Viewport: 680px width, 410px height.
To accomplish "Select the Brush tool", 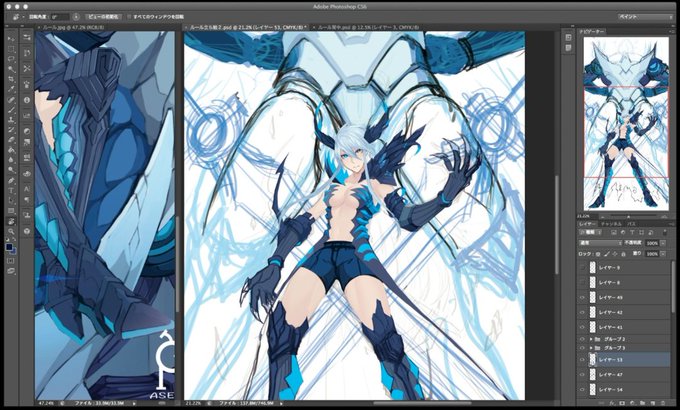I will click(11, 110).
